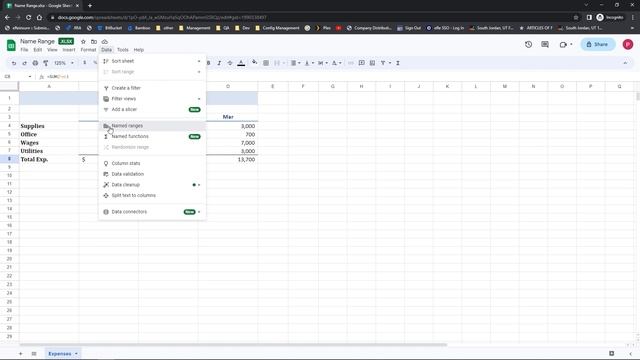Toggle italic formatting
Viewport: 640px width, 360px height.
[x=219, y=63]
